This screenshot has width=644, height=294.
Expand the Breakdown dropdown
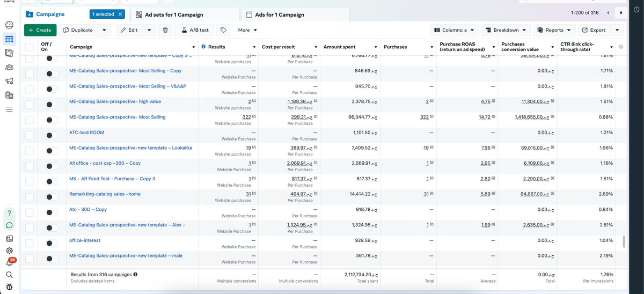[x=505, y=30]
